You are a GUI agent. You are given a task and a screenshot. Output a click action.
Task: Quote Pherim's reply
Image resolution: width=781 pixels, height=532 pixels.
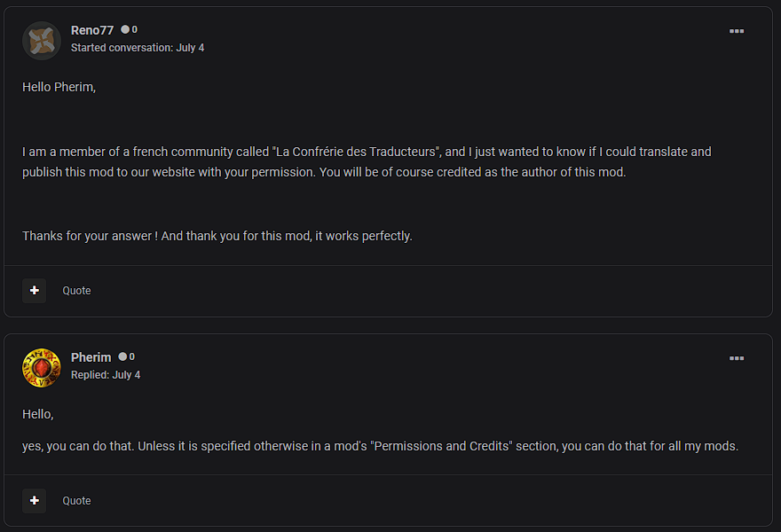coord(76,501)
